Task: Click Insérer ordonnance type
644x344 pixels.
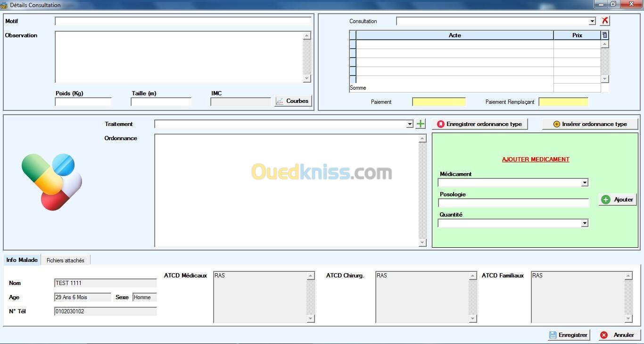Action: coord(590,124)
